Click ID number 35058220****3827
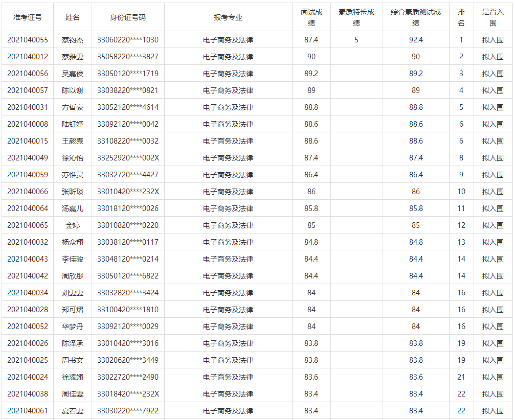 pyautogui.click(x=128, y=57)
